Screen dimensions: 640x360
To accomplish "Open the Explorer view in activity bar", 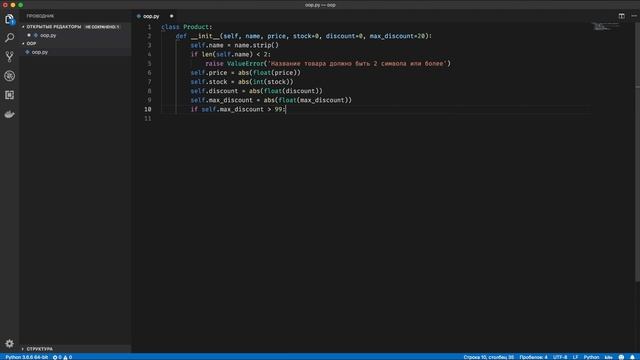I will (9, 19).
